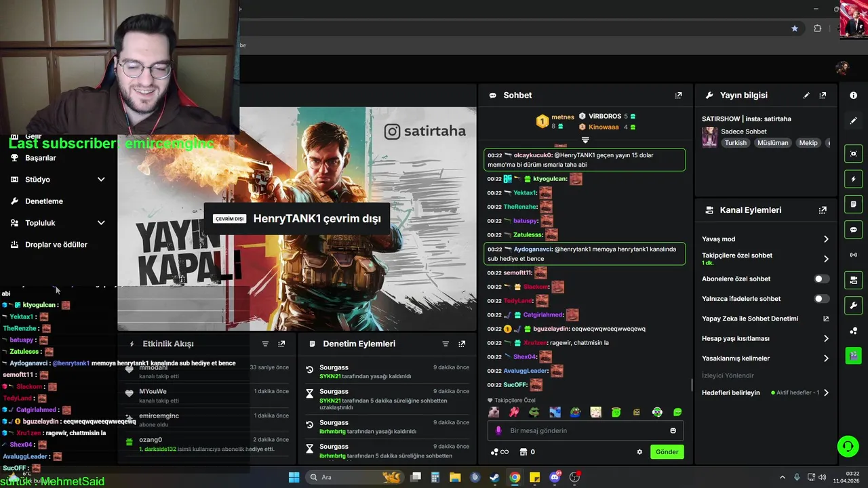
Task: Expand the Stüdyo sidebar section
Action: pos(101,180)
